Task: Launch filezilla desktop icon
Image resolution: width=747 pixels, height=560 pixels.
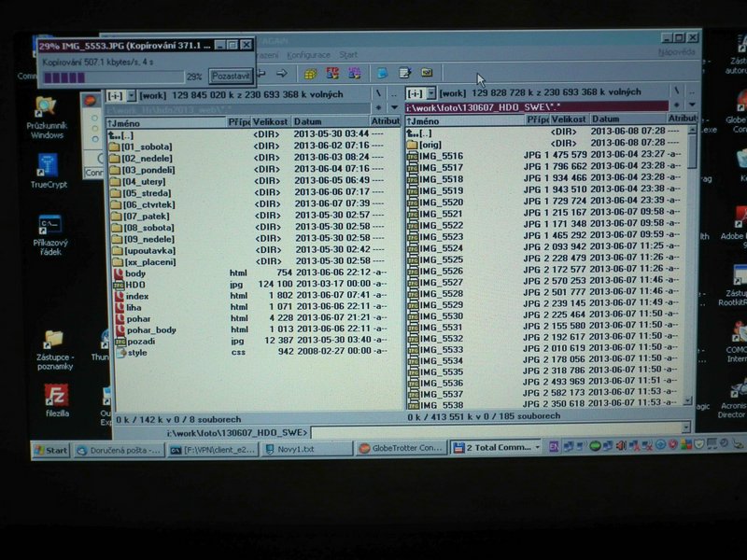Action: [57, 401]
